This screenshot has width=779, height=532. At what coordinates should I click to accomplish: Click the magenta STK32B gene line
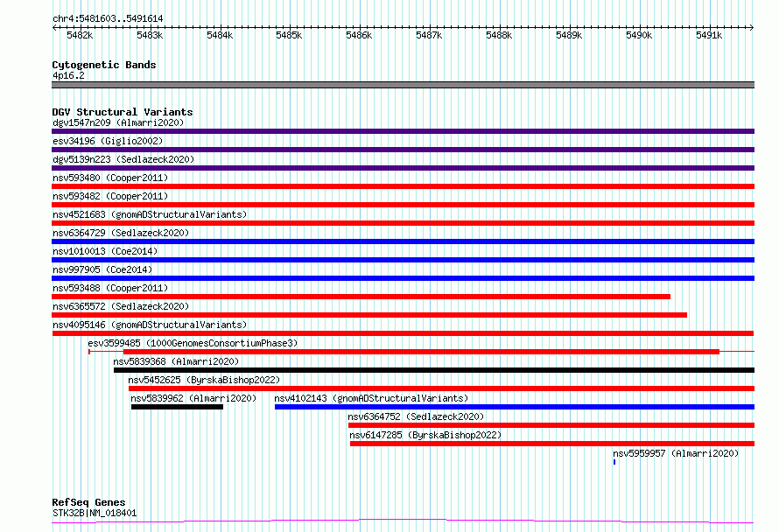(403, 521)
